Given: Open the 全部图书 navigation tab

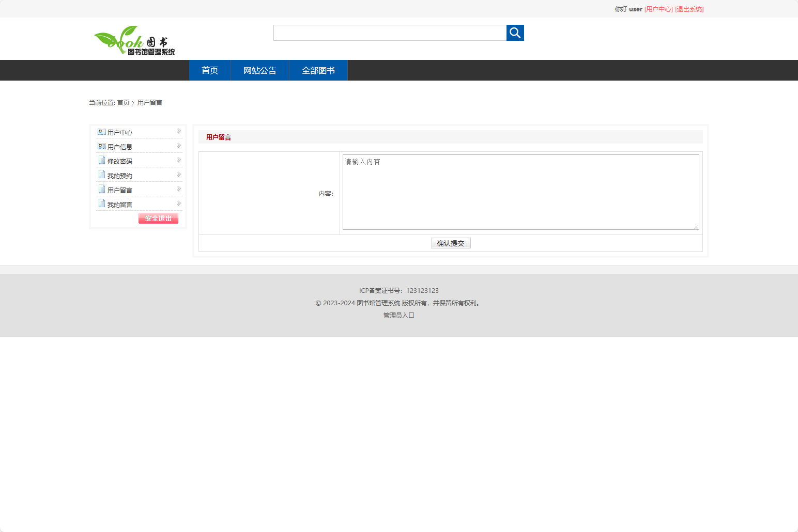Looking at the screenshot, I should pos(318,70).
